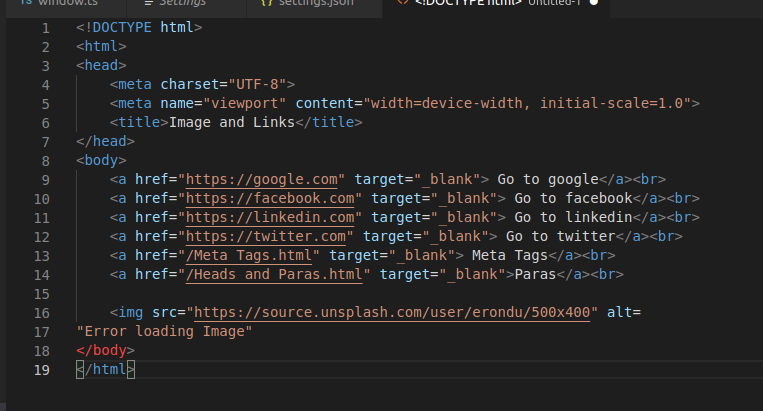
Task: Click the 'Go to facebook' anchor text
Action: coord(573,198)
